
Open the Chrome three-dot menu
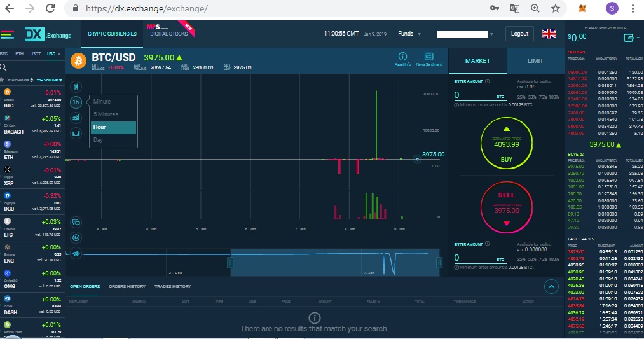point(633,8)
